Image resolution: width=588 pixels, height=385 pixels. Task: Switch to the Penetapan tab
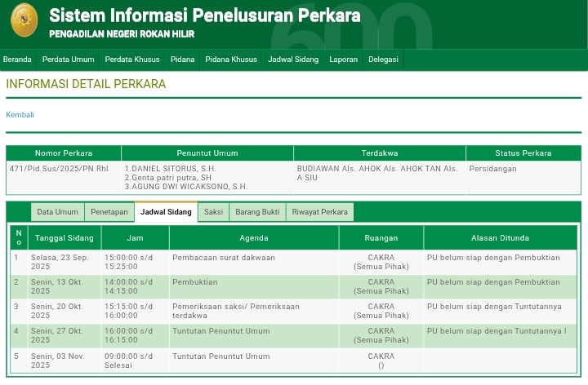[109, 212]
